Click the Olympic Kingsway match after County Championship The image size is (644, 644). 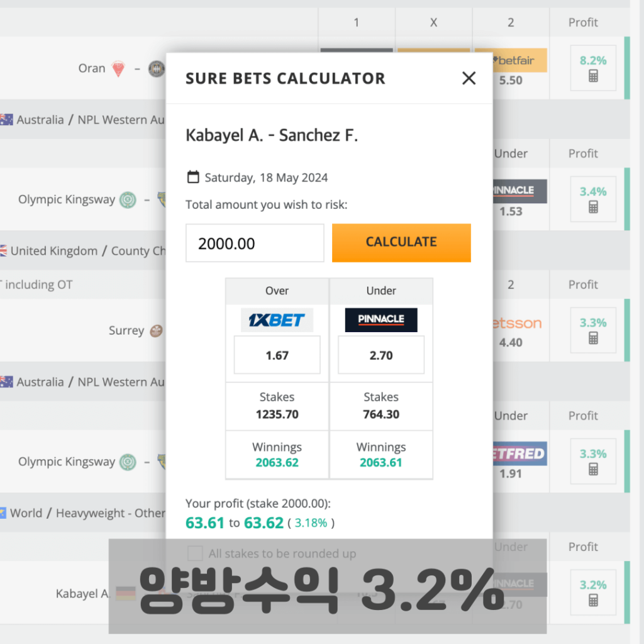pyautogui.click(x=67, y=462)
